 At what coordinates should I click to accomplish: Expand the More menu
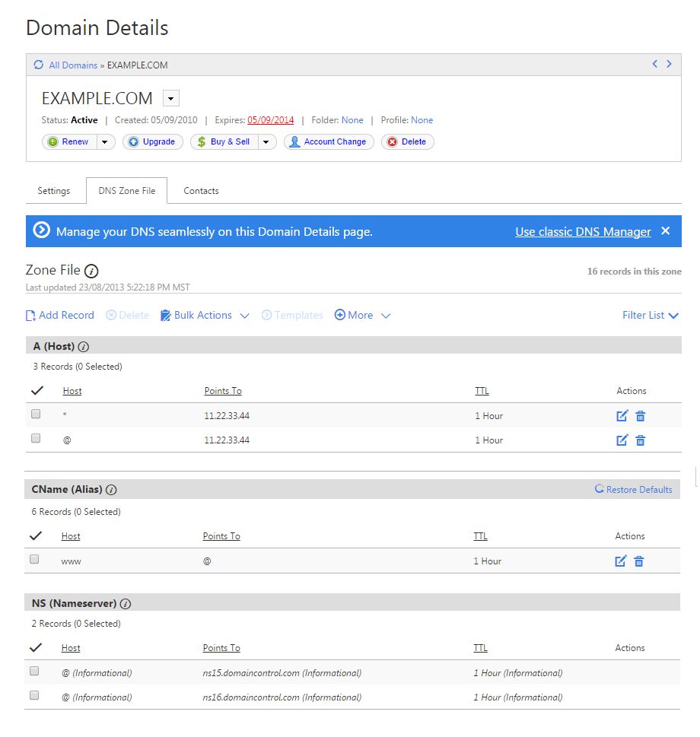coord(386,316)
